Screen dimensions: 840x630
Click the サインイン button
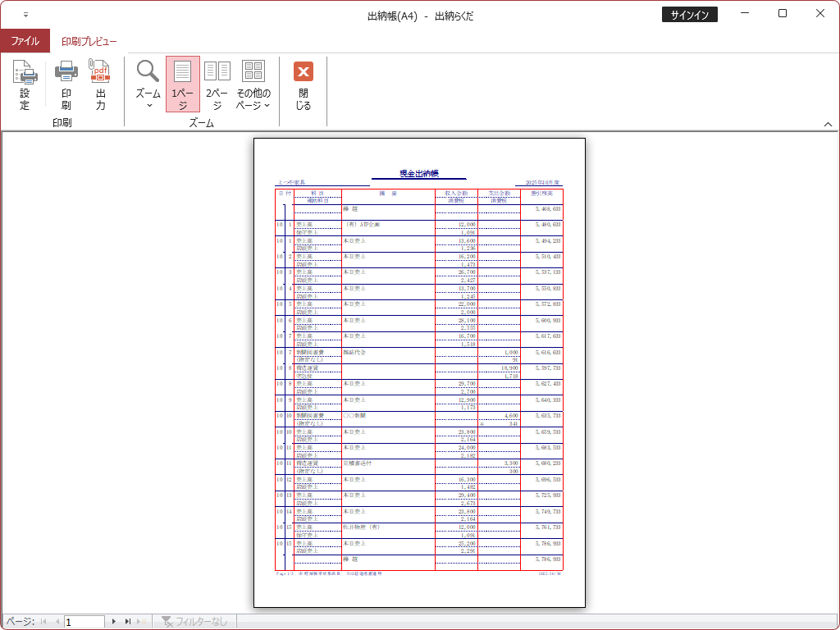pyautogui.click(x=689, y=15)
